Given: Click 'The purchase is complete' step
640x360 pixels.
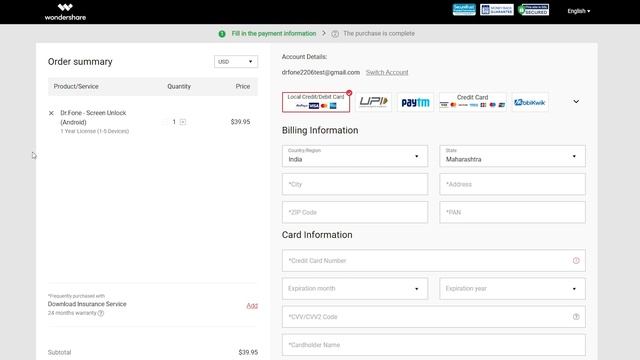Looking at the screenshot, I should click(379, 33).
